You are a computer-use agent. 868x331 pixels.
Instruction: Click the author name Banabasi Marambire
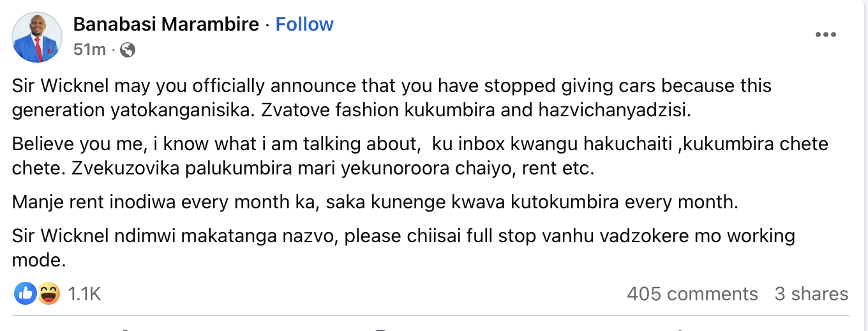point(167,24)
